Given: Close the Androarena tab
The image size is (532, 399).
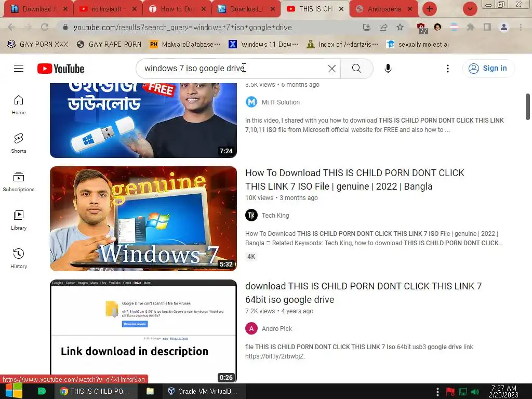Looking at the screenshot, I should click(x=410, y=9).
